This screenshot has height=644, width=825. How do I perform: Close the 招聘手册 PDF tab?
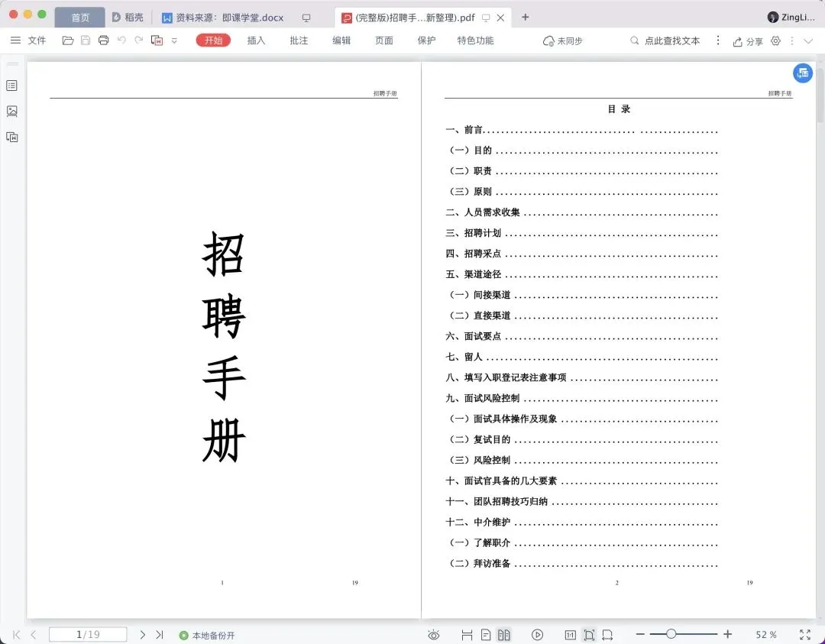click(x=501, y=18)
